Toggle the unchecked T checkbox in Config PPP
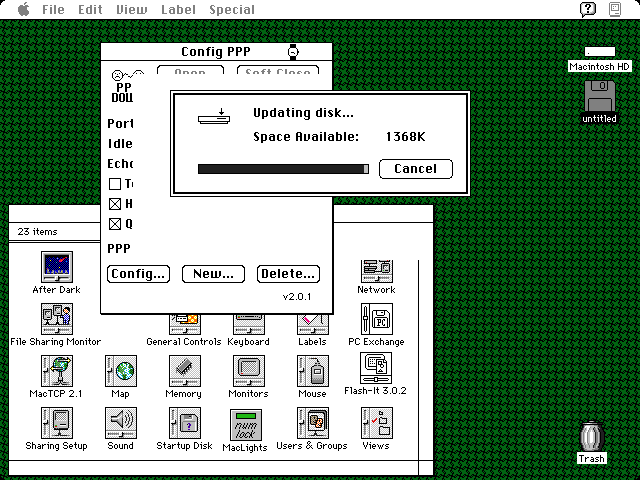Screen dimensions: 640x480 [x=115, y=184]
